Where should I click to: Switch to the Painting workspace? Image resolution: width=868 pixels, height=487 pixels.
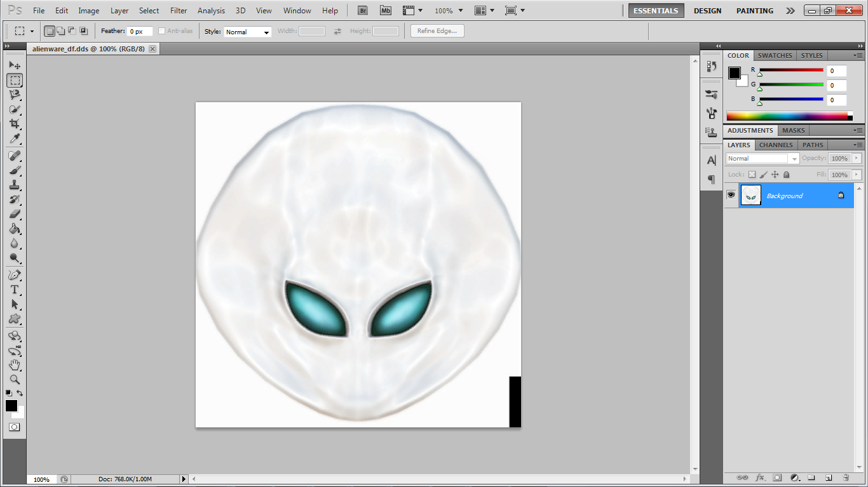click(x=755, y=11)
